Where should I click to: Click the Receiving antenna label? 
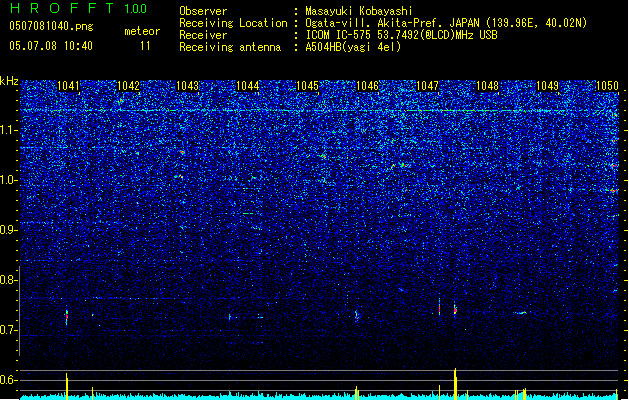[230, 47]
